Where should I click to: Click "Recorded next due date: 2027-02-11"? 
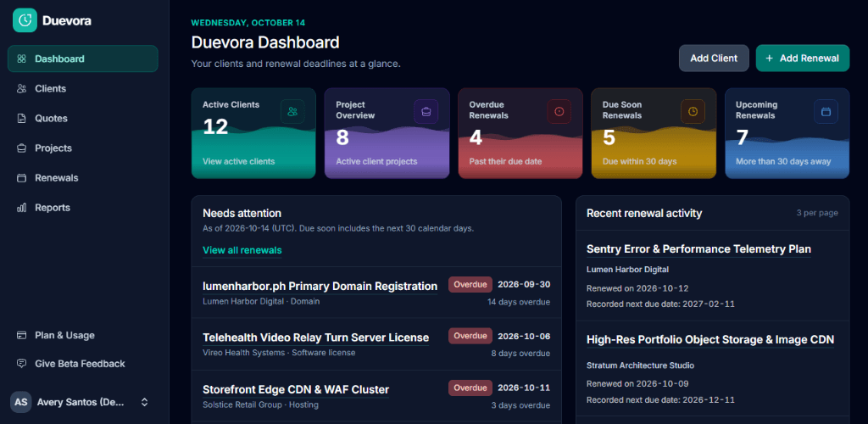tap(660, 304)
